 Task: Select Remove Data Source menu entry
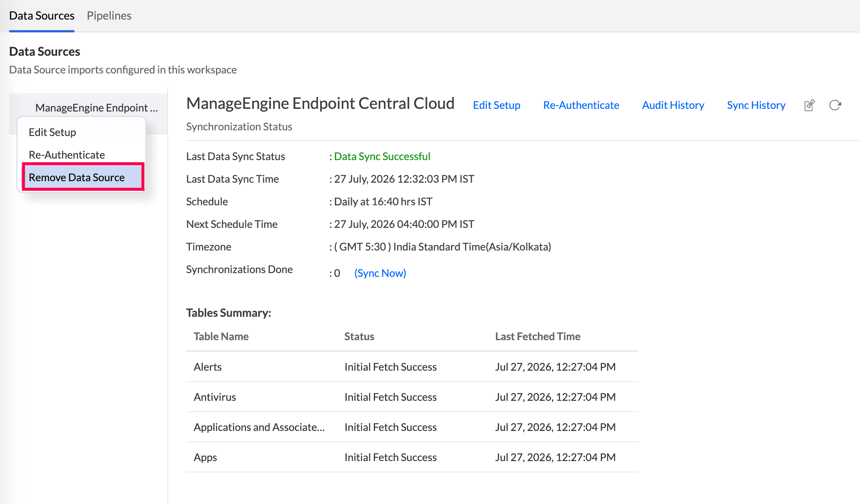(83, 177)
